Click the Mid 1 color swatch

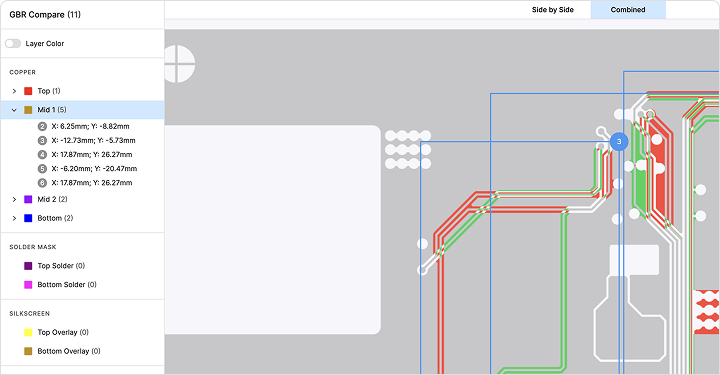pos(28,110)
